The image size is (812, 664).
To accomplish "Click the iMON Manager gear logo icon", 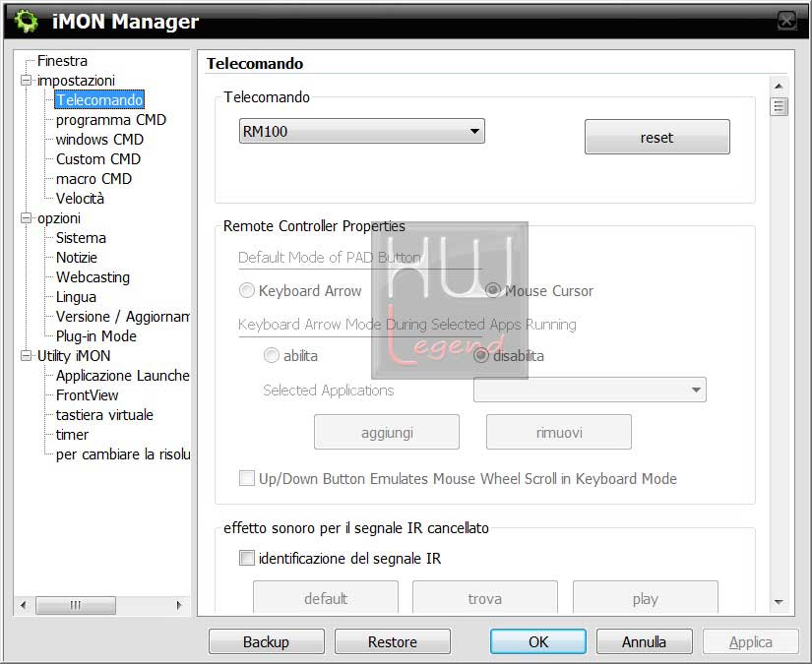I will tap(26, 22).
